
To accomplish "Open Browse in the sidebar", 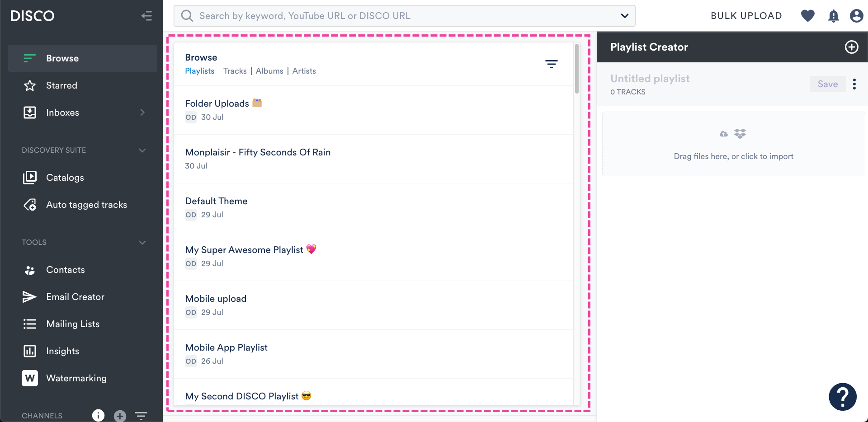I will pyautogui.click(x=83, y=58).
